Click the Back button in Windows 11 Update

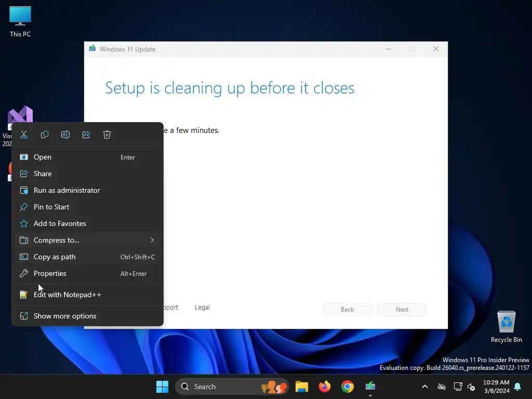[348, 310]
